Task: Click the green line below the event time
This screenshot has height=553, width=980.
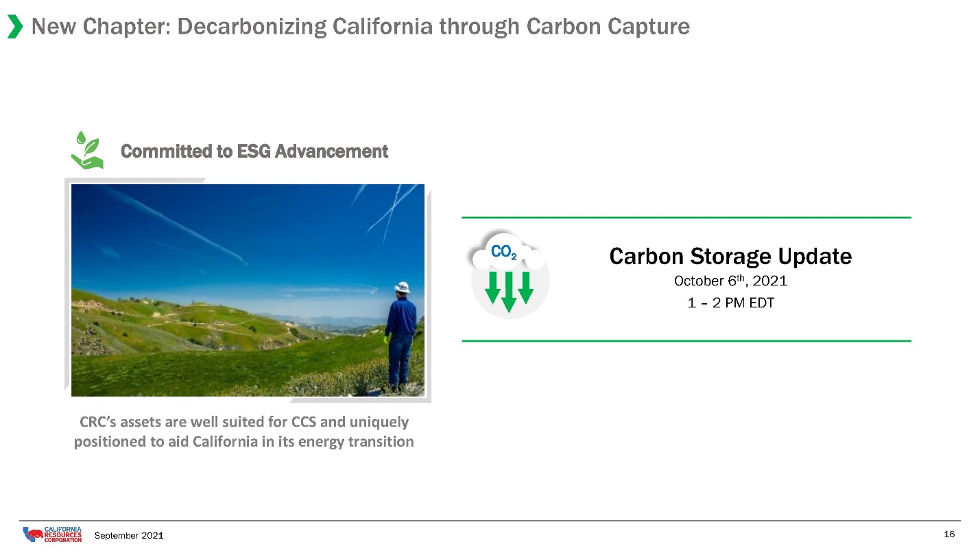Action: point(686,340)
